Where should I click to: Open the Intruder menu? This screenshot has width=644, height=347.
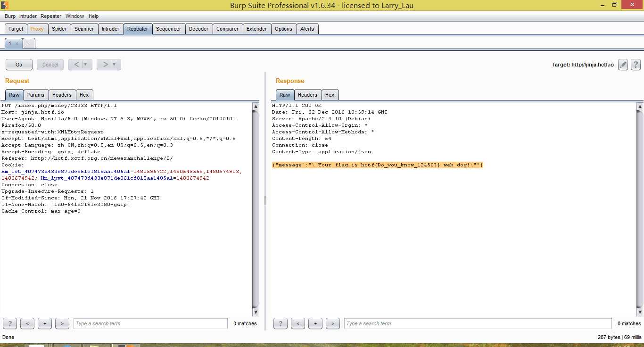coord(28,16)
